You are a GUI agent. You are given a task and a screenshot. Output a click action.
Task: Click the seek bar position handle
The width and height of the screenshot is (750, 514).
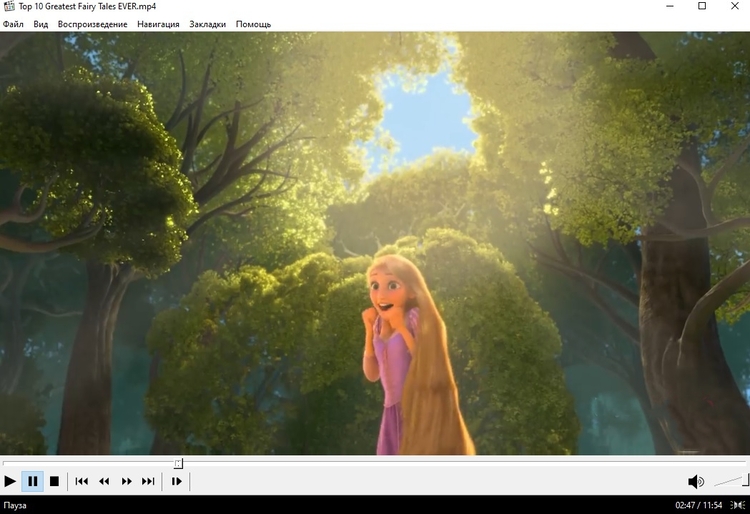click(179, 463)
